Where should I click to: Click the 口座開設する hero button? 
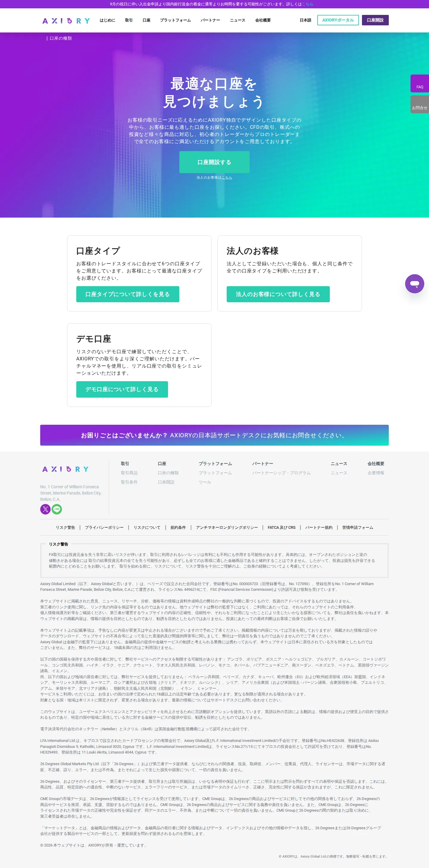[214, 162]
